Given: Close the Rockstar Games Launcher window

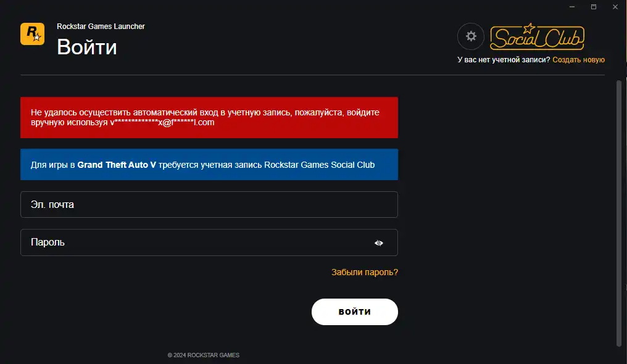Looking at the screenshot, I should (x=615, y=7).
